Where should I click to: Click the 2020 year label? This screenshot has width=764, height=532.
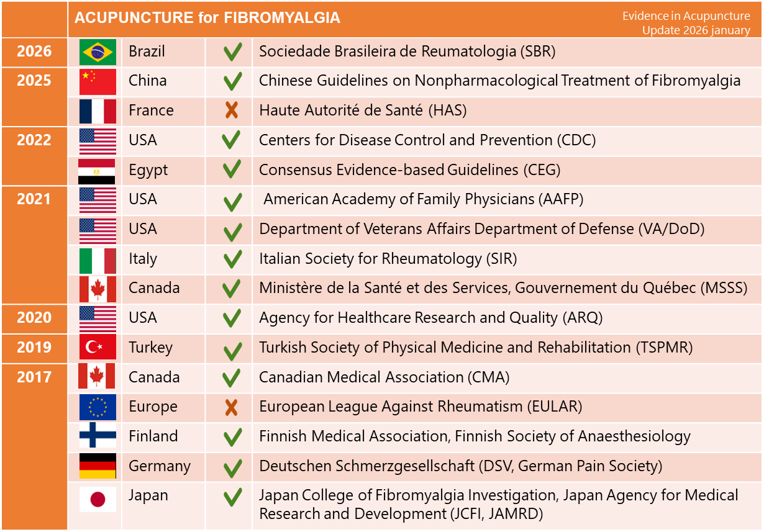(x=34, y=318)
